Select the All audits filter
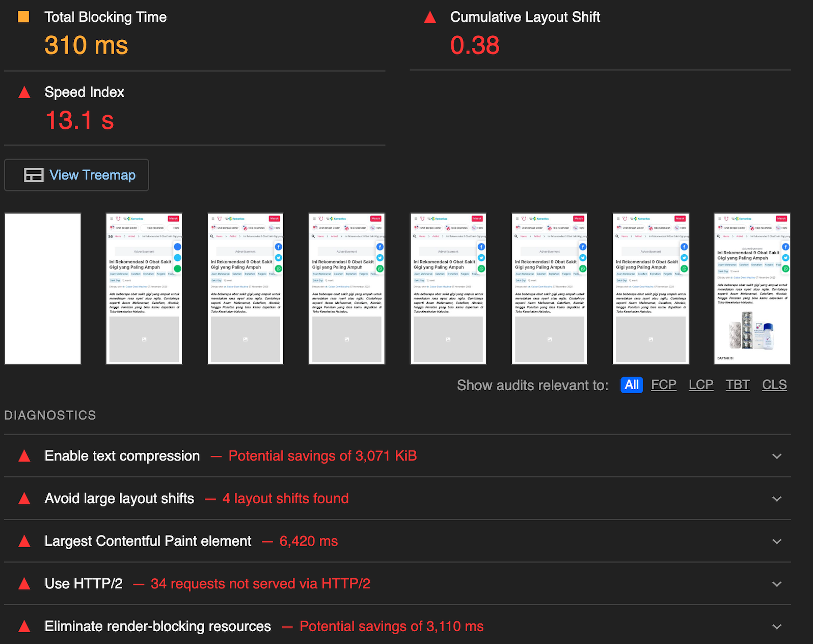 click(x=631, y=385)
